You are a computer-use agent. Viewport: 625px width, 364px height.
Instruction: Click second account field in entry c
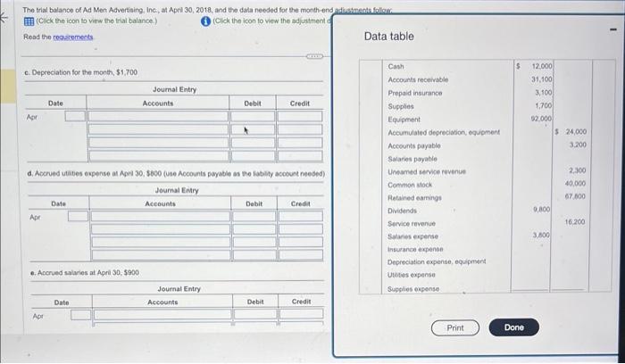click(158, 129)
